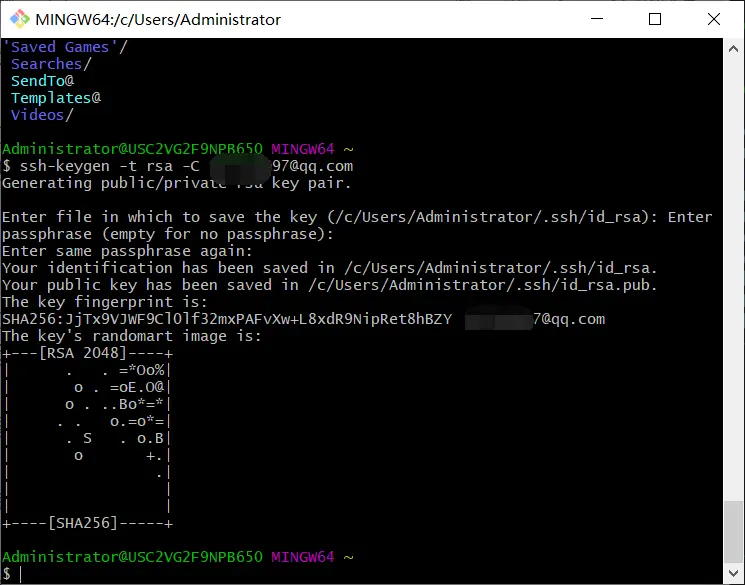The height and width of the screenshot is (585, 745).
Task: Click the Templates@ link entry
Action: [56, 98]
